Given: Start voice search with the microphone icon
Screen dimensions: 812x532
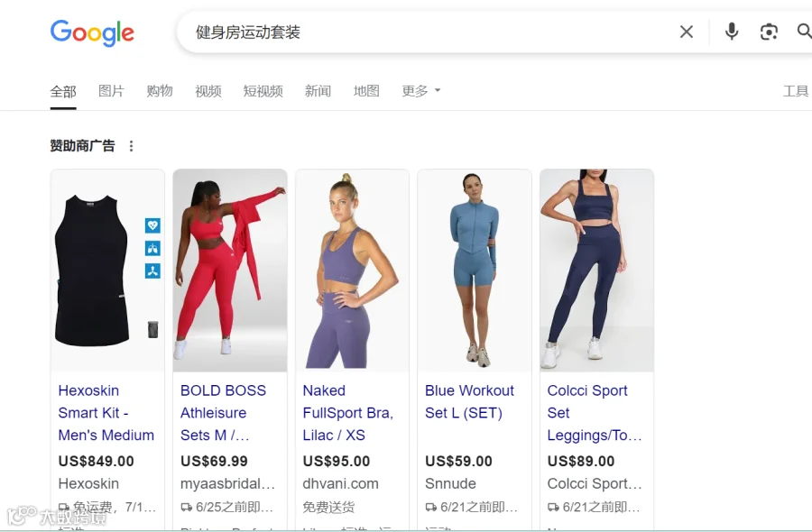Looking at the screenshot, I should coord(731,32).
